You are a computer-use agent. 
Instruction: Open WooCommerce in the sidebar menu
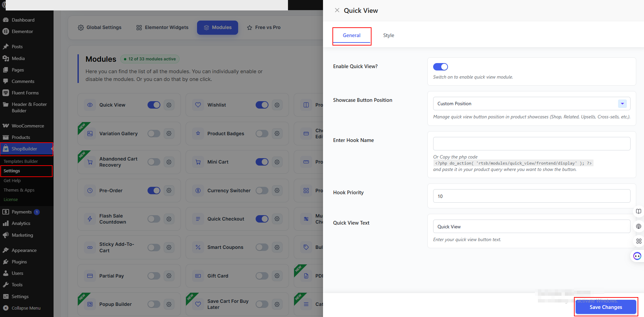pos(27,126)
